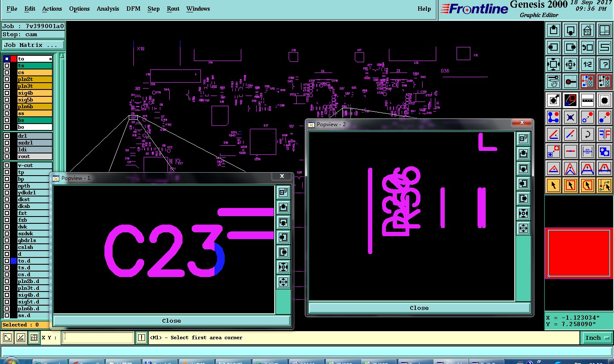Click the large red overview preview box
The width and height of the screenshot is (614, 364).
coord(579,254)
